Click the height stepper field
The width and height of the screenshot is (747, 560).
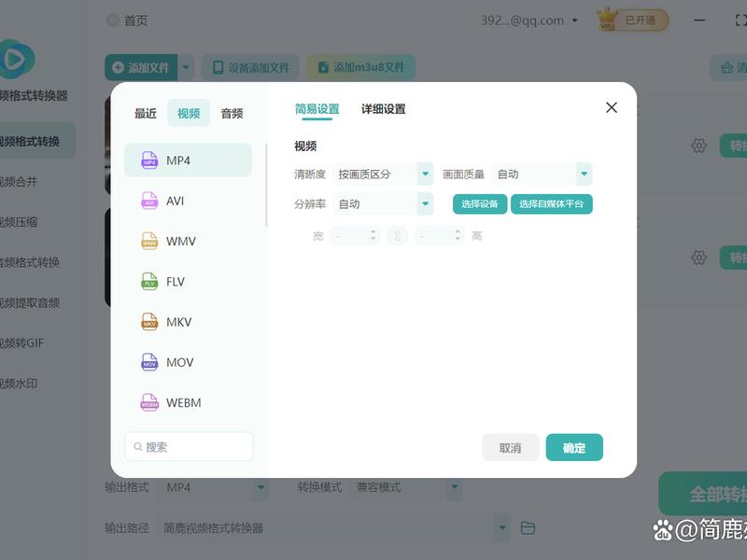[x=439, y=236]
